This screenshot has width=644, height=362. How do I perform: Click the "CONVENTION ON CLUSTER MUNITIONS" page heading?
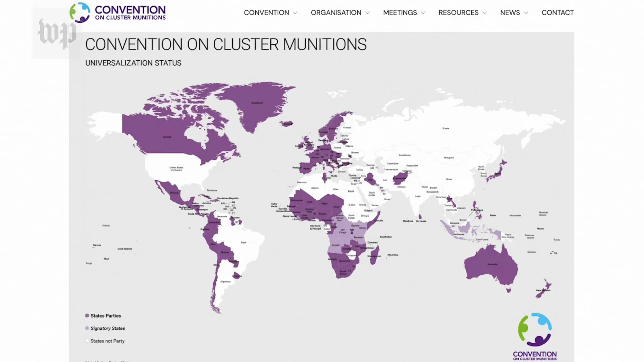coord(226,44)
